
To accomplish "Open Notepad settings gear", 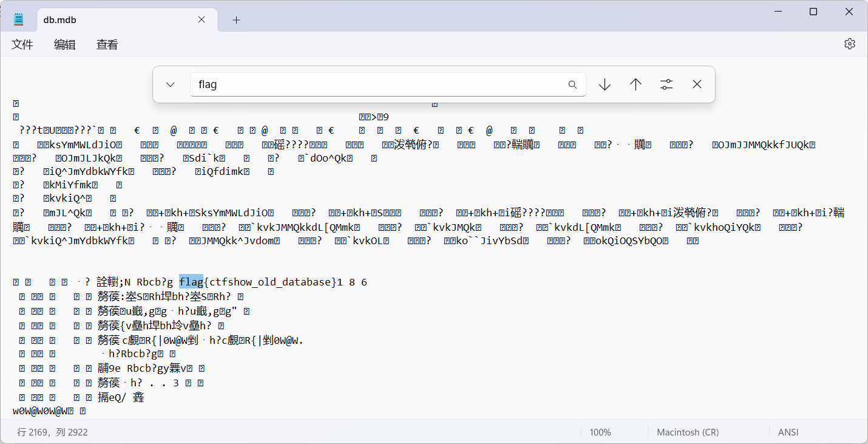I will [x=850, y=44].
